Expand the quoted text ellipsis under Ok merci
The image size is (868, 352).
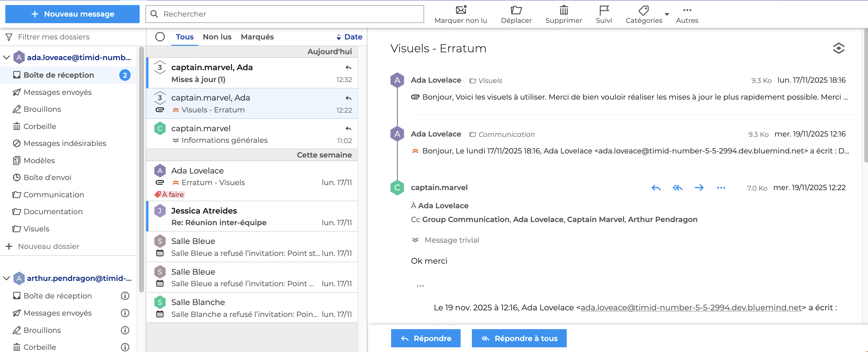coord(420,285)
